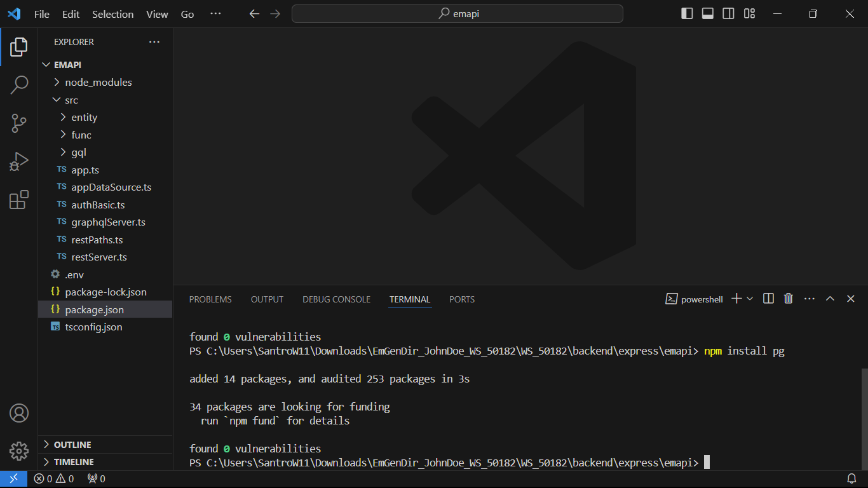Image resolution: width=868 pixels, height=488 pixels.
Task: Open app.ts file
Action: pyautogui.click(x=105, y=170)
